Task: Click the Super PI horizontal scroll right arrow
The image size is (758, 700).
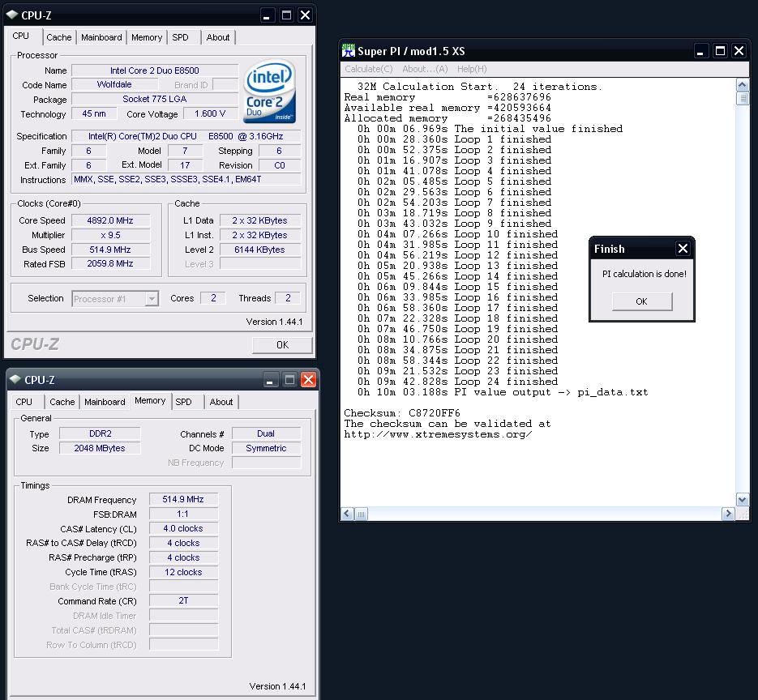Action: pos(729,514)
